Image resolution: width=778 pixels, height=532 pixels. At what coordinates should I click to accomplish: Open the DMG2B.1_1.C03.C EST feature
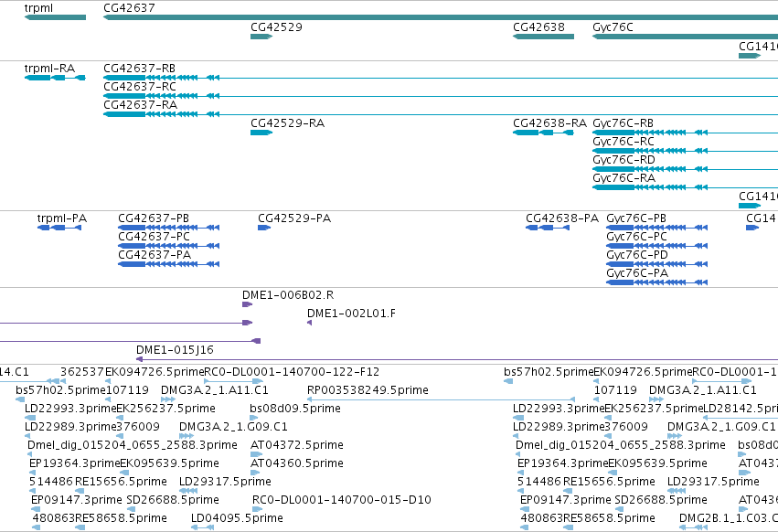click(693, 527)
